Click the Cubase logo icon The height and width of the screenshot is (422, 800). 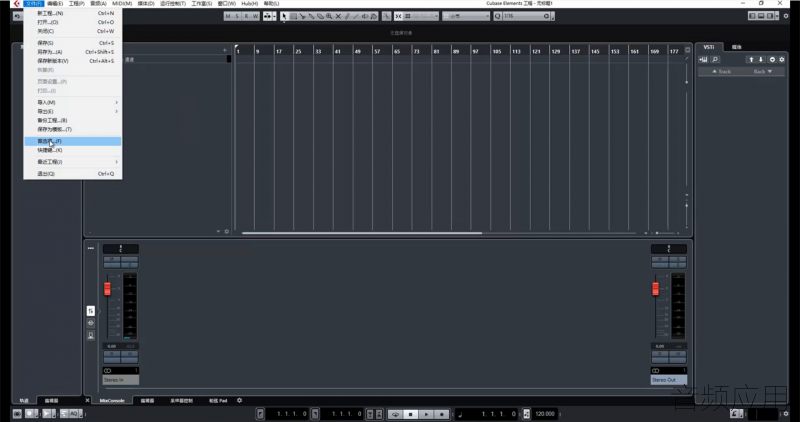pyautogui.click(x=16, y=4)
